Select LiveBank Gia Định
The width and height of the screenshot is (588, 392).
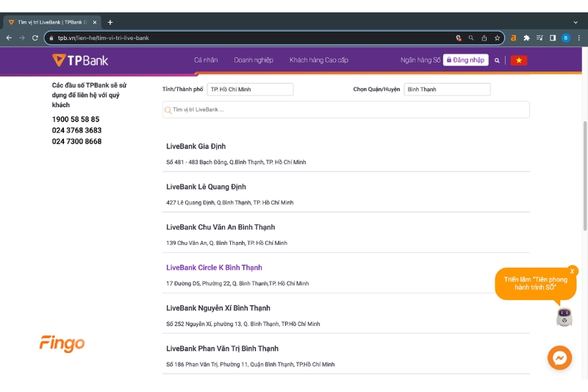point(196,146)
